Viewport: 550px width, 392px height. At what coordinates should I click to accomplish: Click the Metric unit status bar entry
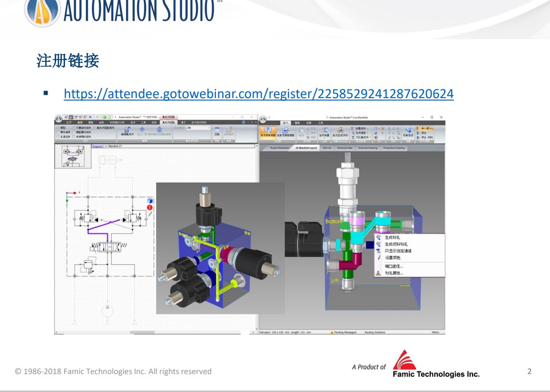tap(436, 332)
